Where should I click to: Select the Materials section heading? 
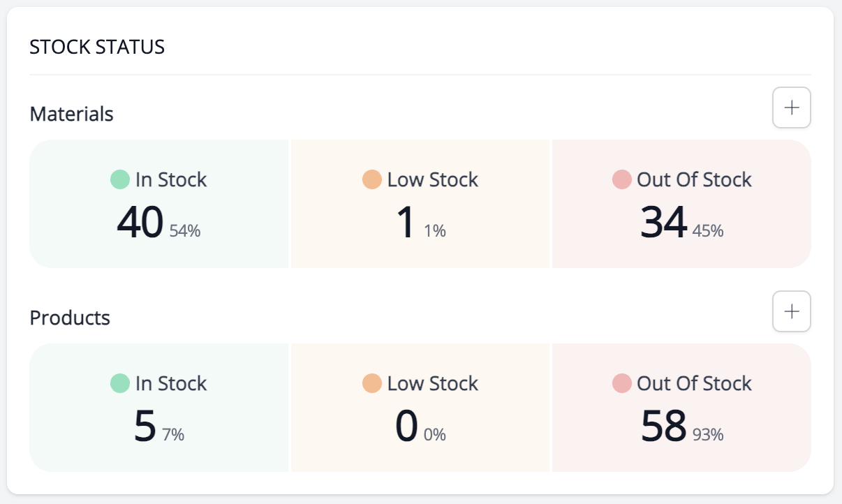click(x=71, y=114)
